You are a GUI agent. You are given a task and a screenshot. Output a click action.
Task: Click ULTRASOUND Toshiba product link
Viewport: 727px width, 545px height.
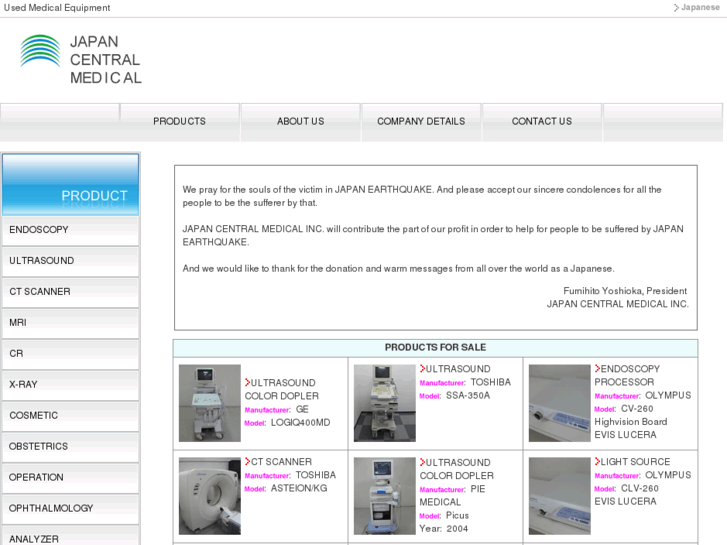pos(458,369)
